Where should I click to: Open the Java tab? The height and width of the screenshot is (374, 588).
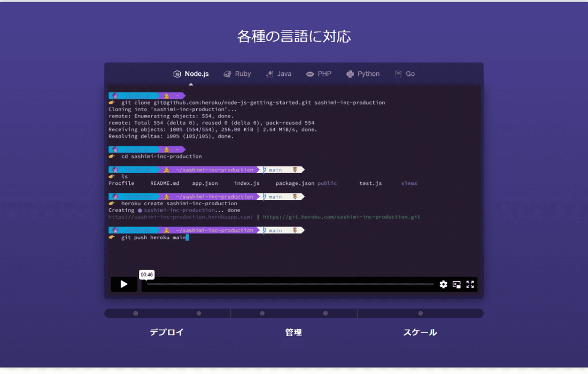(278, 74)
